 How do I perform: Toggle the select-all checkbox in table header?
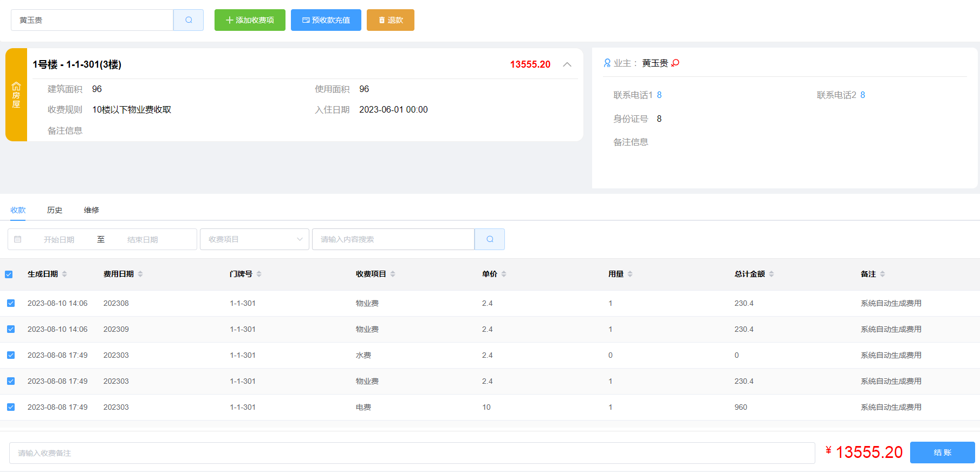[x=9, y=274]
